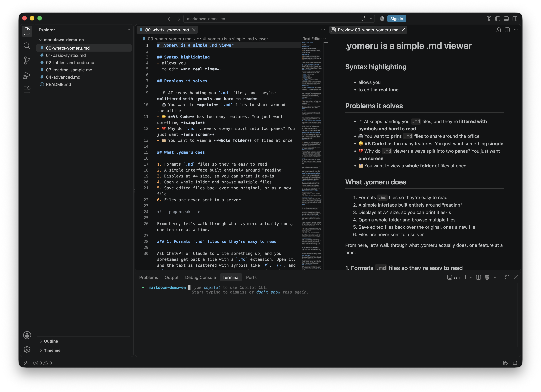The image size is (541, 392).
Task: Toggle the bottom panel visibility
Action: 506,19
